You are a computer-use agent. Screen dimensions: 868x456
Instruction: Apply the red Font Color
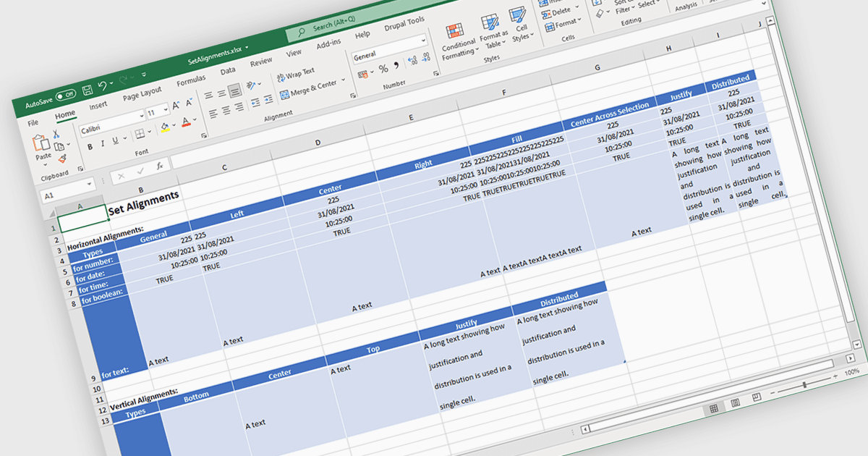[x=186, y=122]
